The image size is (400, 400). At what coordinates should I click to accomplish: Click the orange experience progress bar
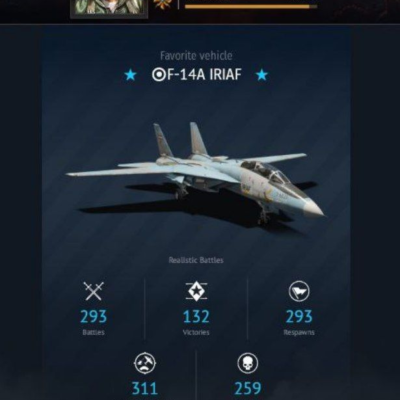251,6
